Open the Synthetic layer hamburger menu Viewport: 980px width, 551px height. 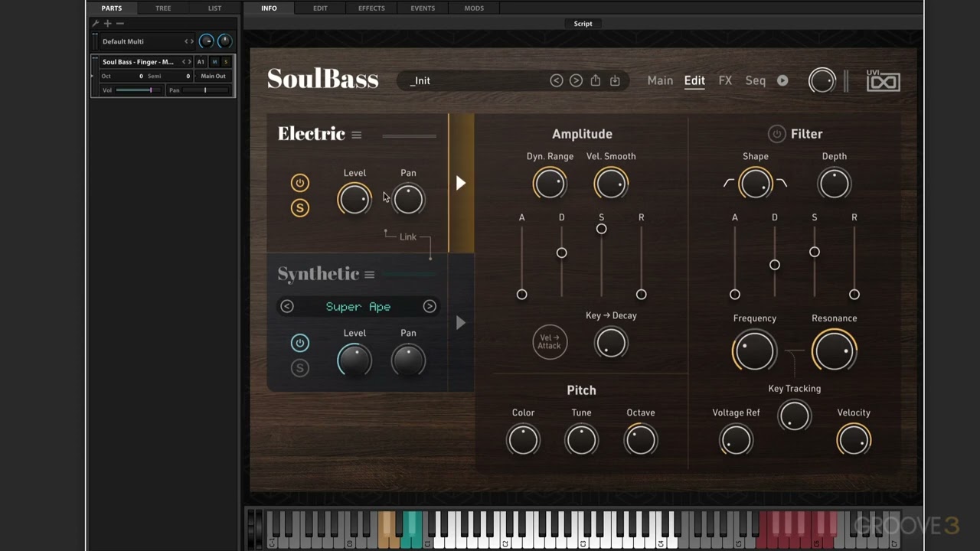point(370,275)
